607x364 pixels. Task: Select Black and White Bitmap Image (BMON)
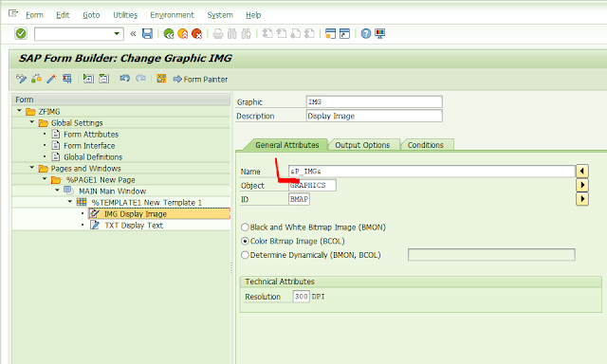[245, 227]
